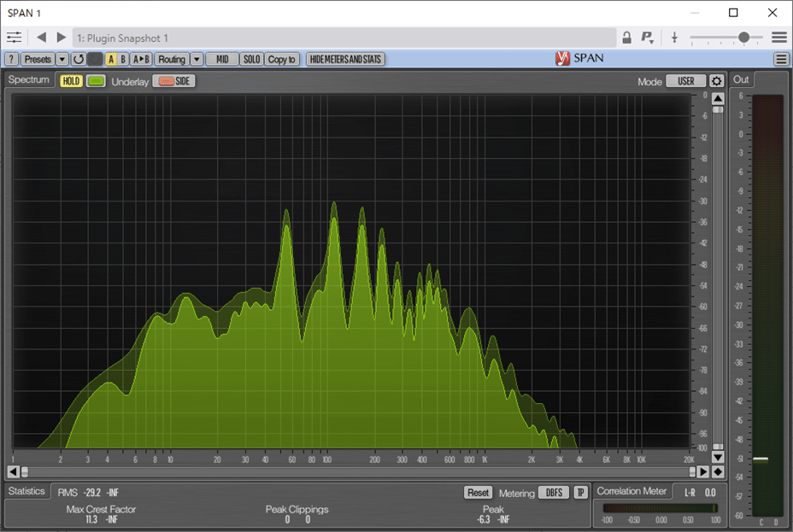Click HIDE METERS AND STATS button
The width and height of the screenshot is (793, 532).
[345, 59]
